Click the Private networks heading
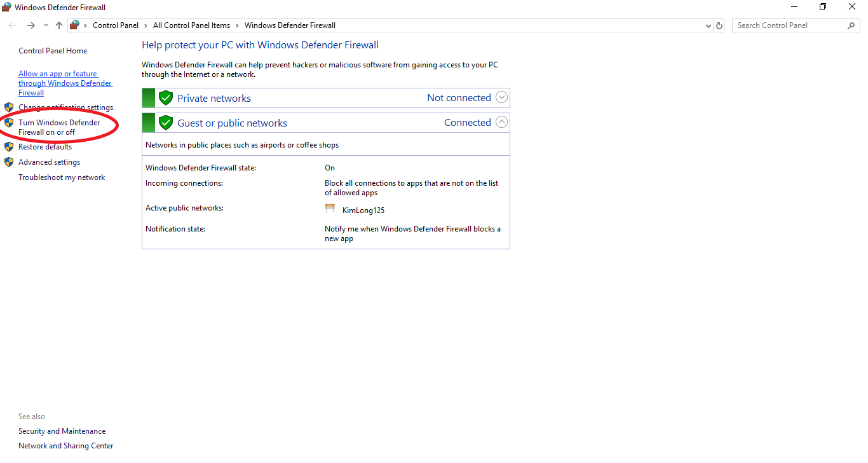This screenshot has width=868, height=463. coord(214,98)
